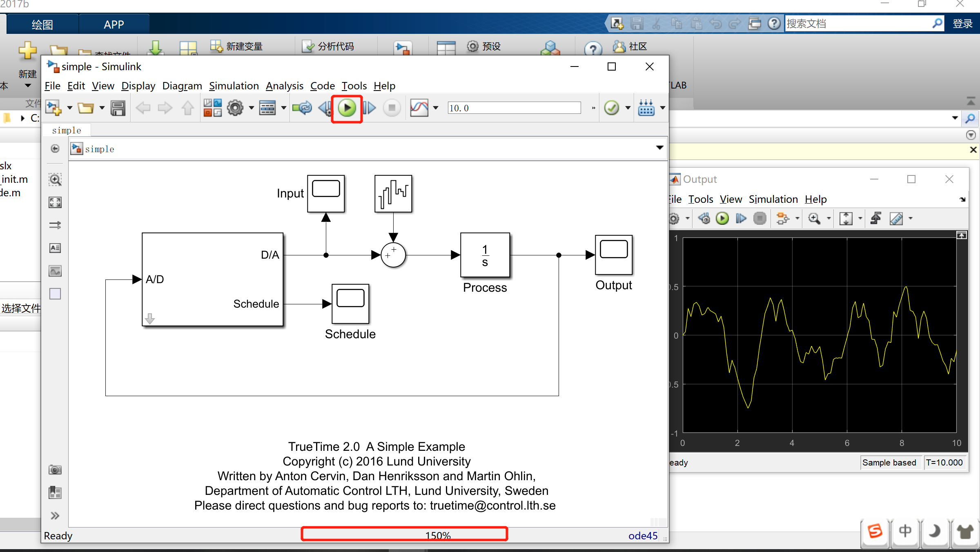
Task: Switch to the APP ribbon tab
Action: click(x=114, y=24)
